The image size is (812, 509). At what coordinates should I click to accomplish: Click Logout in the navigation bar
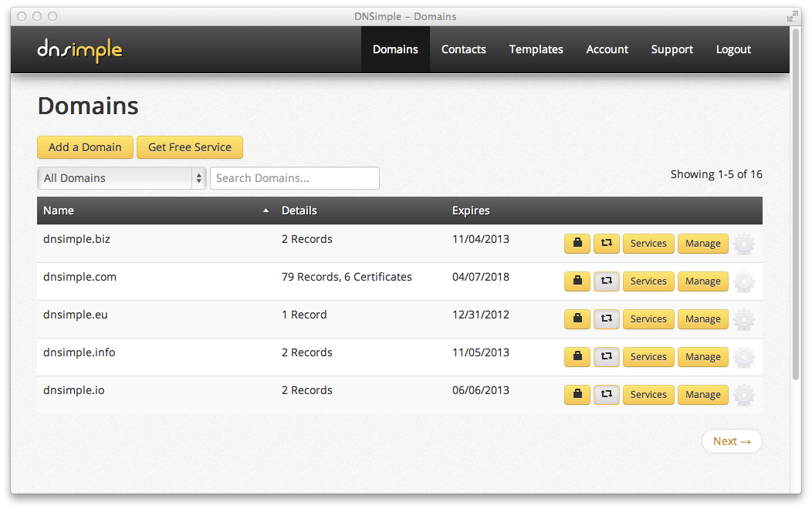733,49
